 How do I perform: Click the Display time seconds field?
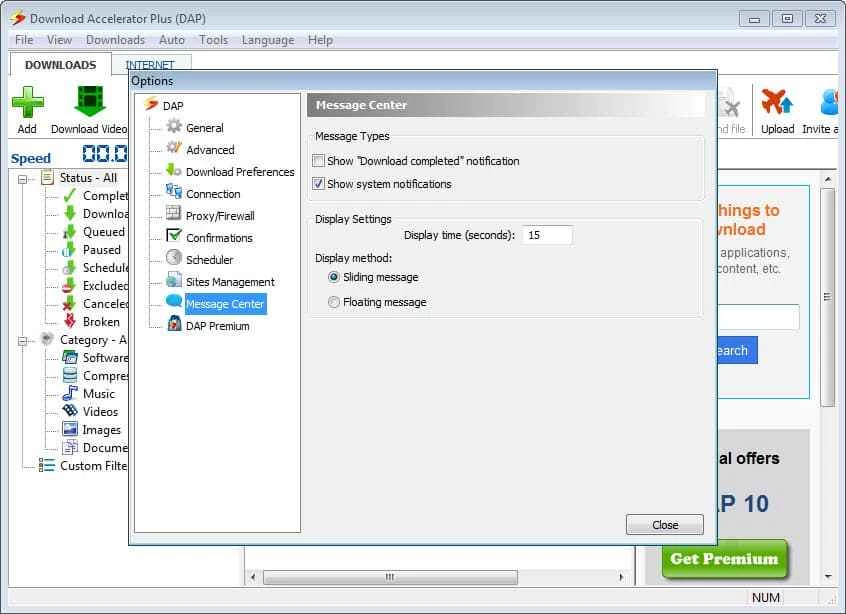pyautogui.click(x=547, y=235)
